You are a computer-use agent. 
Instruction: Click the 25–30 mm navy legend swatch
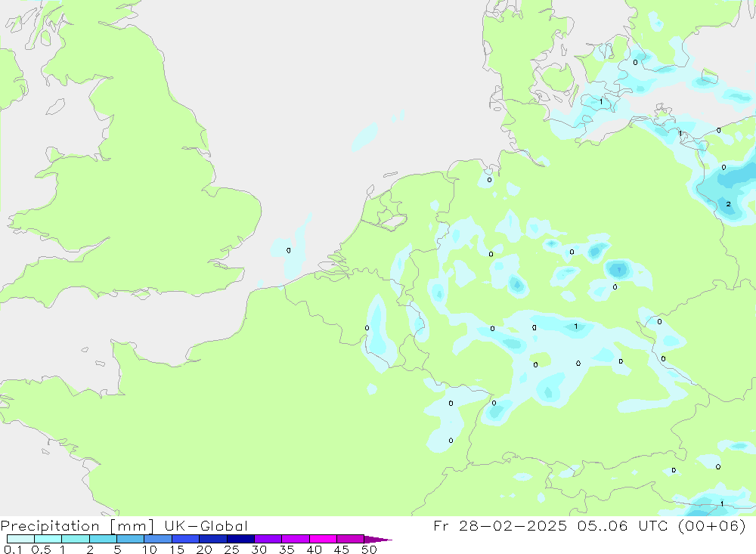coord(240,539)
